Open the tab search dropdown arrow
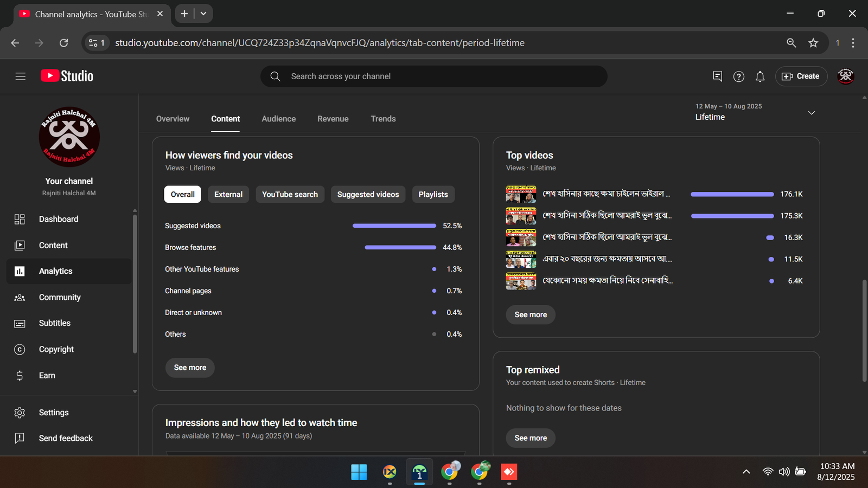The height and width of the screenshot is (488, 868). coord(203,14)
